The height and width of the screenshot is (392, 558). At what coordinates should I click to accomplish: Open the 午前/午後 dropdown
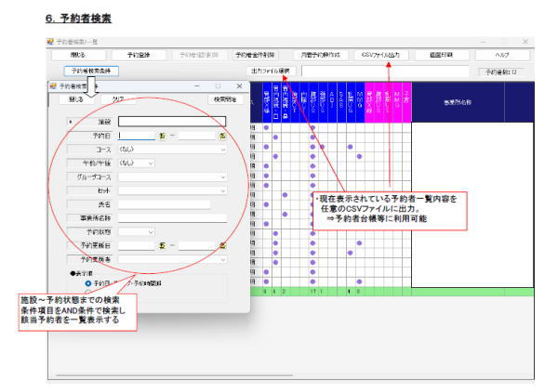click(151, 163)
